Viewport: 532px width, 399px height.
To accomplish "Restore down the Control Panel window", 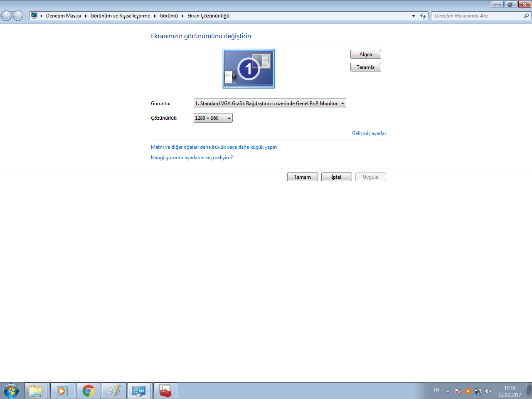I will click(x=511, y=5).
